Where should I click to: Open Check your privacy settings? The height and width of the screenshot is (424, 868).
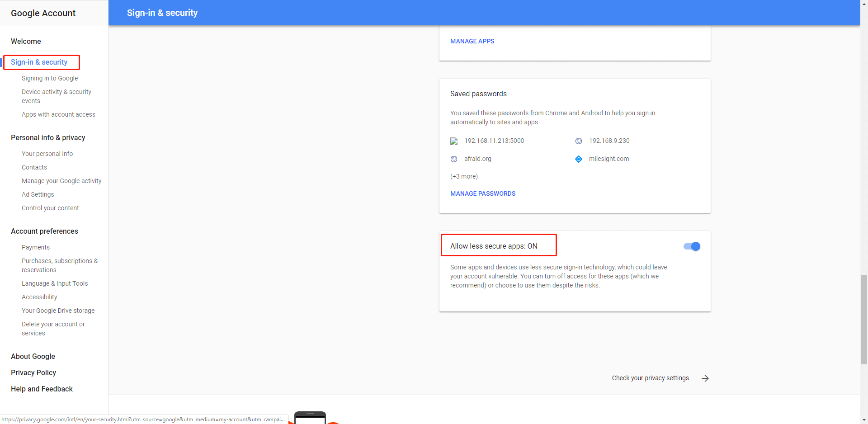click(x=651, y=378)
